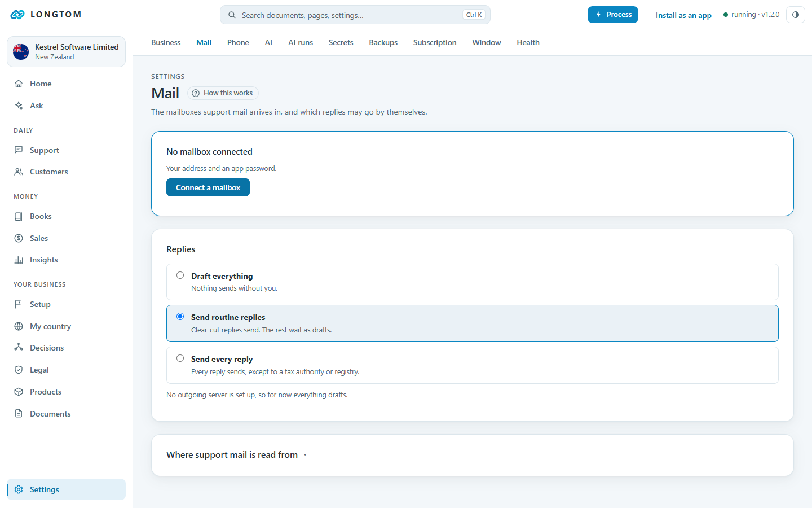The height and width of the screenshot is (508, 812).
Task: Click the Support chat icon
Action: pyautogui.click(x=19, y=150)
